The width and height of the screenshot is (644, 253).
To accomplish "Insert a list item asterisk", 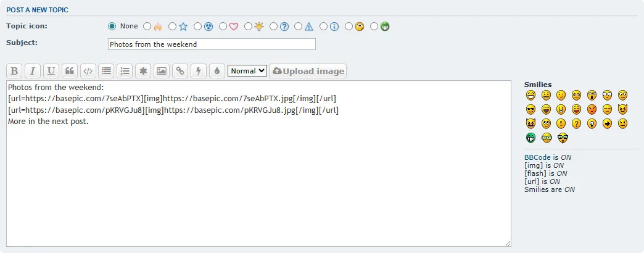I will tap(143, 71).
